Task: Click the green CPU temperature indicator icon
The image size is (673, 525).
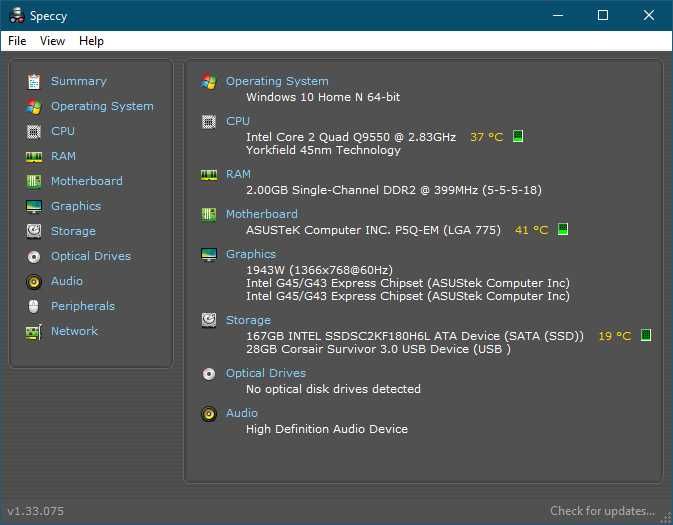Action: (x=518, y=137)
